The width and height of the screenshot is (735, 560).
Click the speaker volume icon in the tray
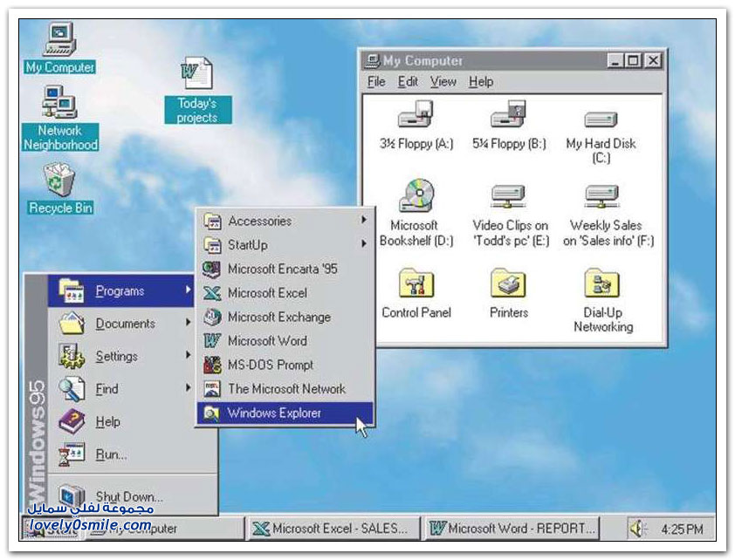[x=638, y=529]
